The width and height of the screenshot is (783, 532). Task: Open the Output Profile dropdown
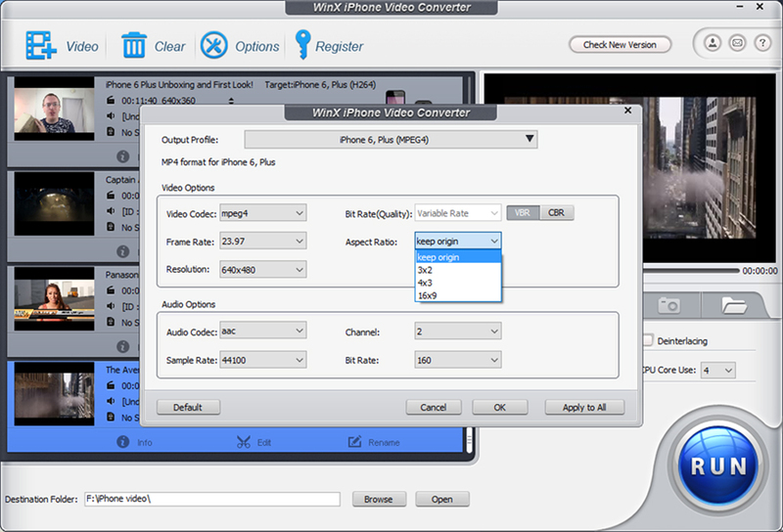391,140
